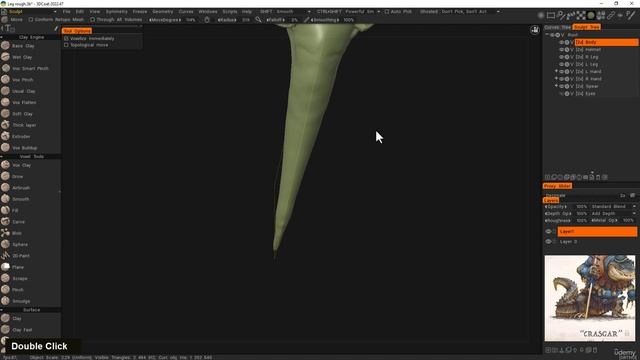Click the chain link icon in top toolbar
The height and width of the screenshot is (360, 640).
[x=611, y=16]
